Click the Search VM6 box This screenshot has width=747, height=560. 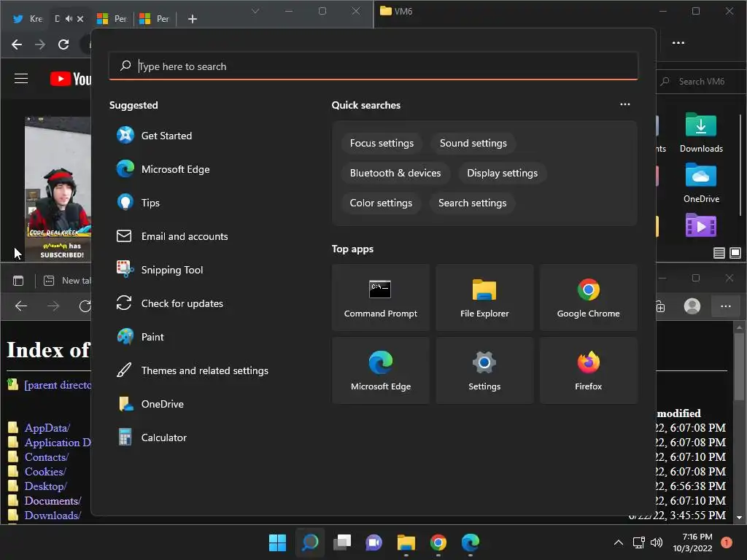[700, 82]
